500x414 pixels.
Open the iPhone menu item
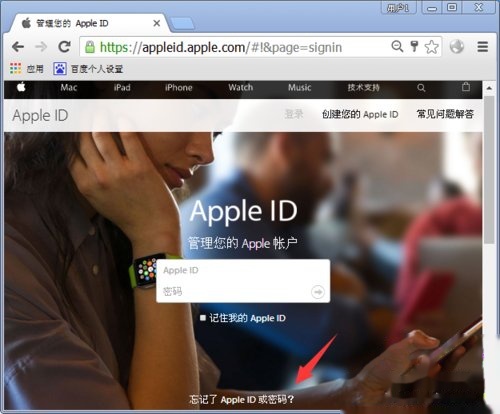point(178,88)
